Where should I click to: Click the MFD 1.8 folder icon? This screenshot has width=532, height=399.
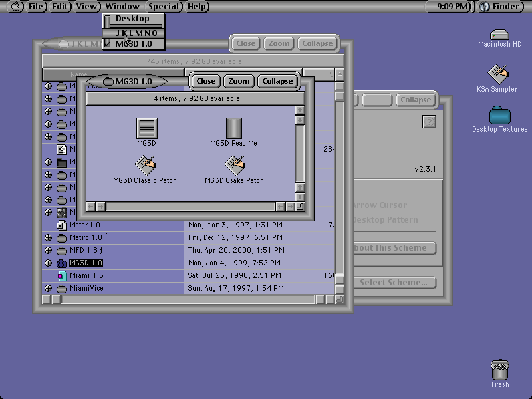(61, 251)
